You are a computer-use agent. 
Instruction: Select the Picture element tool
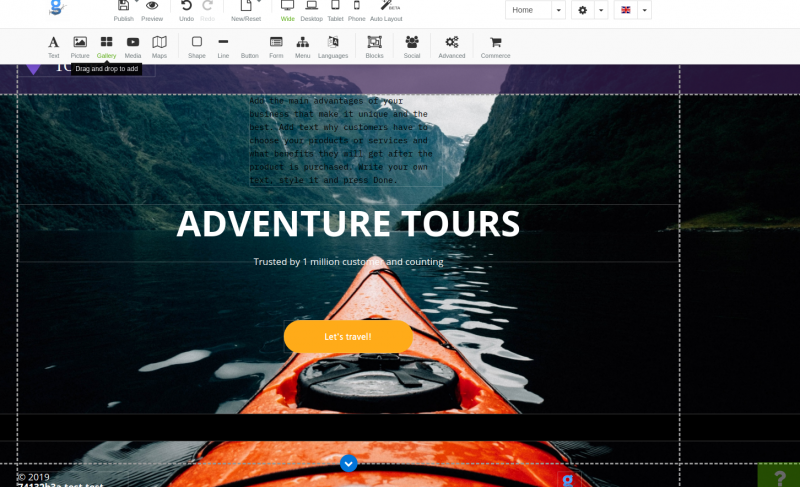pyautogui.click(x=80, y=47)
